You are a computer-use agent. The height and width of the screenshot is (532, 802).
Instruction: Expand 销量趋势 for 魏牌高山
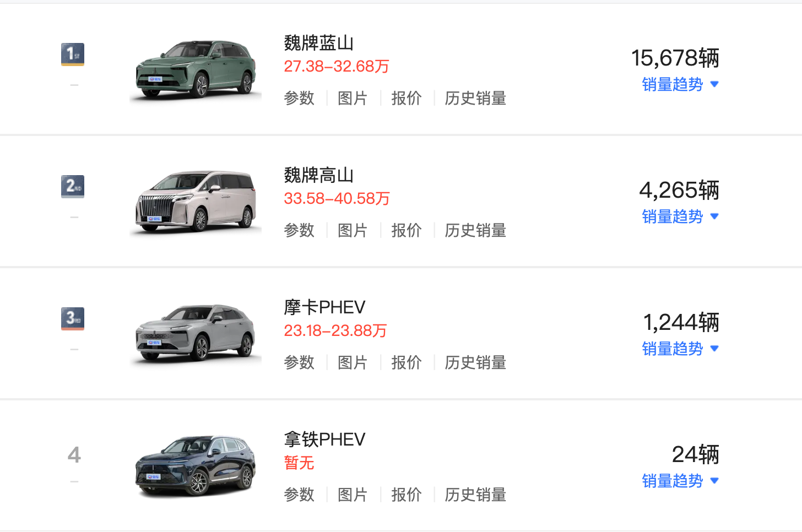point(681,216)
